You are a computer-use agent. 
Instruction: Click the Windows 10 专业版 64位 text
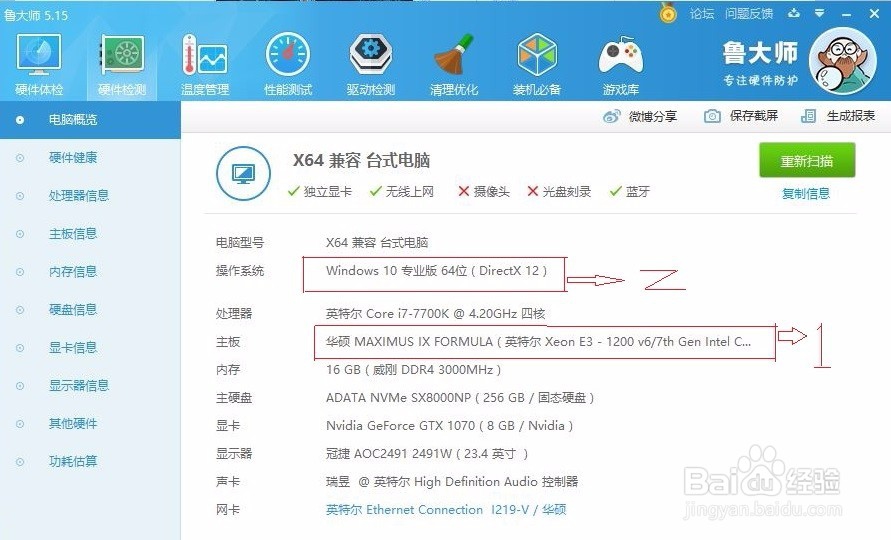click(x=436, y=271)
